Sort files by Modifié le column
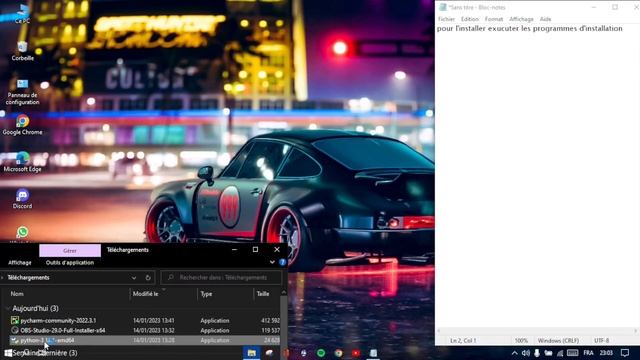The image size is (640, 360). click(x=145, y=294)
